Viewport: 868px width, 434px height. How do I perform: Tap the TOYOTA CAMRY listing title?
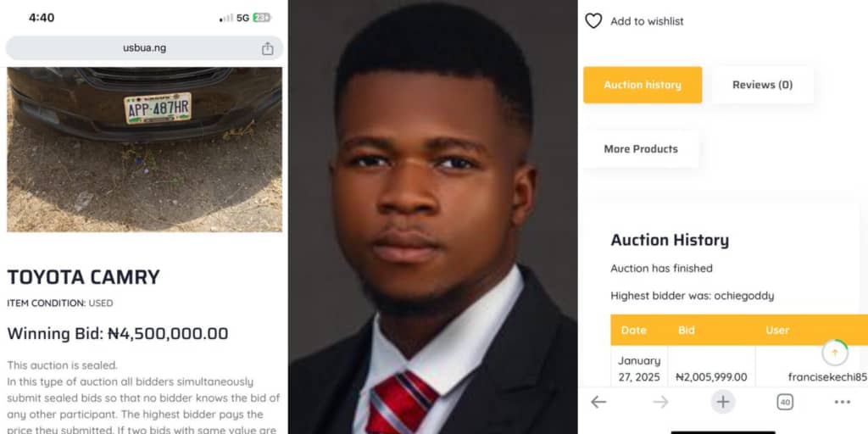coord(83,277)
